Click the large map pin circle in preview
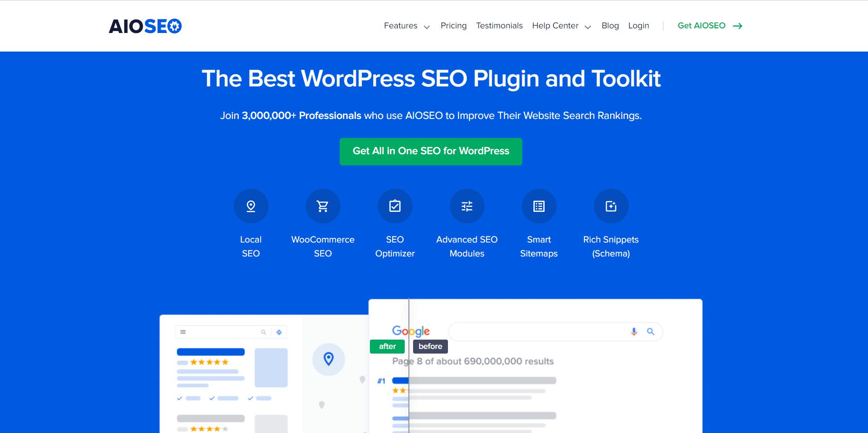This screenshot has width=868, height=433. 329,359
